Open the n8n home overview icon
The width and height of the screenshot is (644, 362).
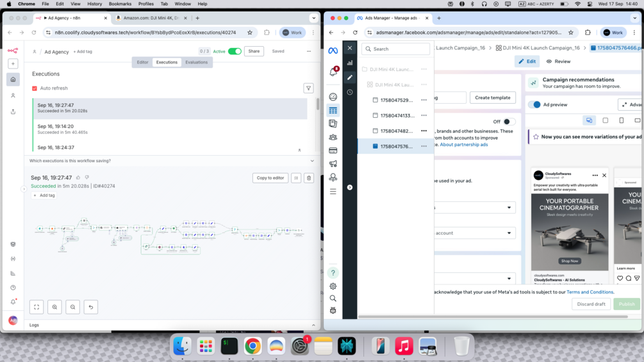click(x=13, y=79)
